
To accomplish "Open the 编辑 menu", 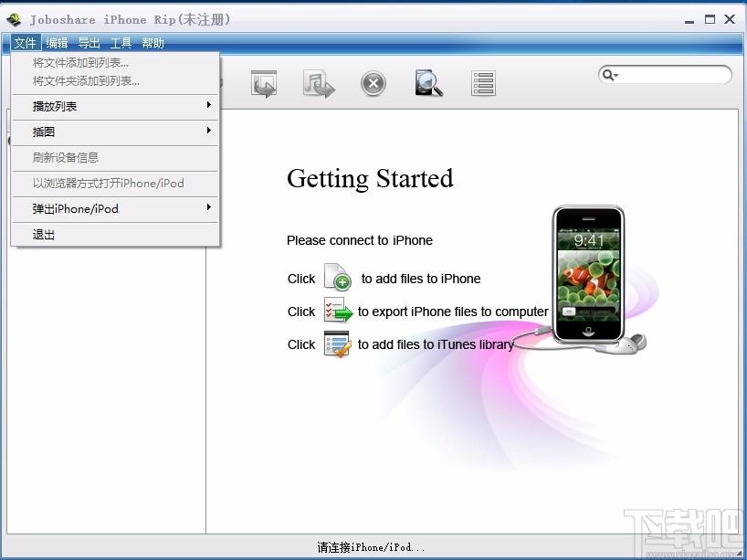I will (58, 43).
